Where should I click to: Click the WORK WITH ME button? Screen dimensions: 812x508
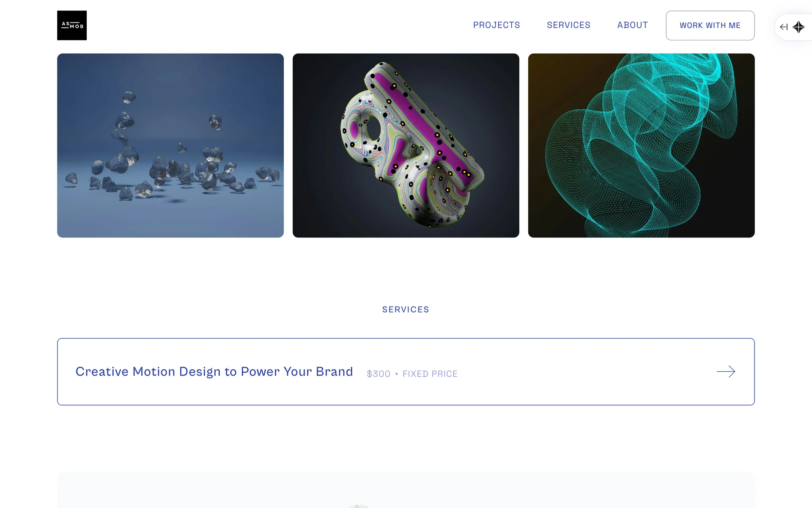coord(710,25)
